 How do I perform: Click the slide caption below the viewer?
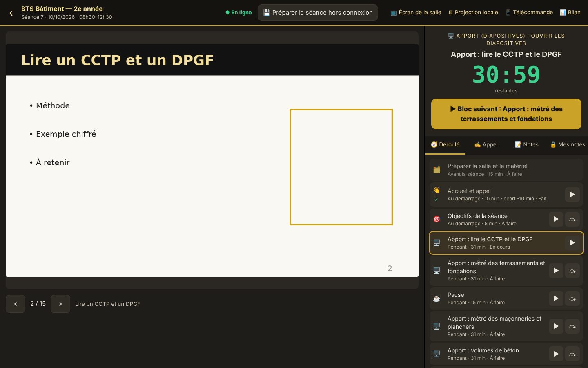108,304
